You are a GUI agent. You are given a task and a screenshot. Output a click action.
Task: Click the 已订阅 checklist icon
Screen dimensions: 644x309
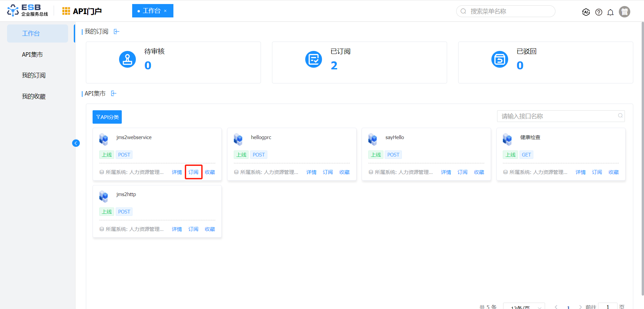pos(314,59)
